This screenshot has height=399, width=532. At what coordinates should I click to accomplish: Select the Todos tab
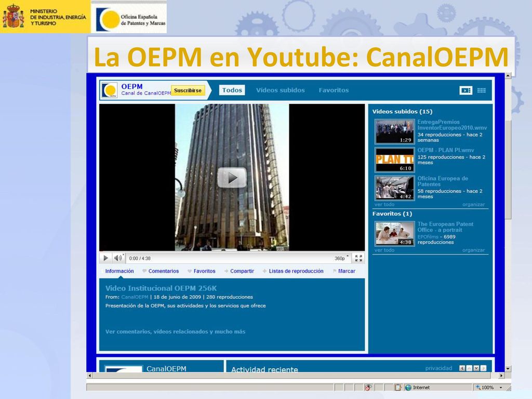point(232,90)
